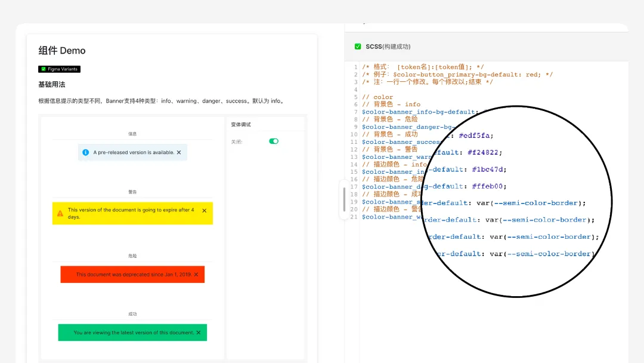644x363 pixels.
Task: Click the #f24822 hex value in code
Action: pyautogui.click(x=485, y=152)
